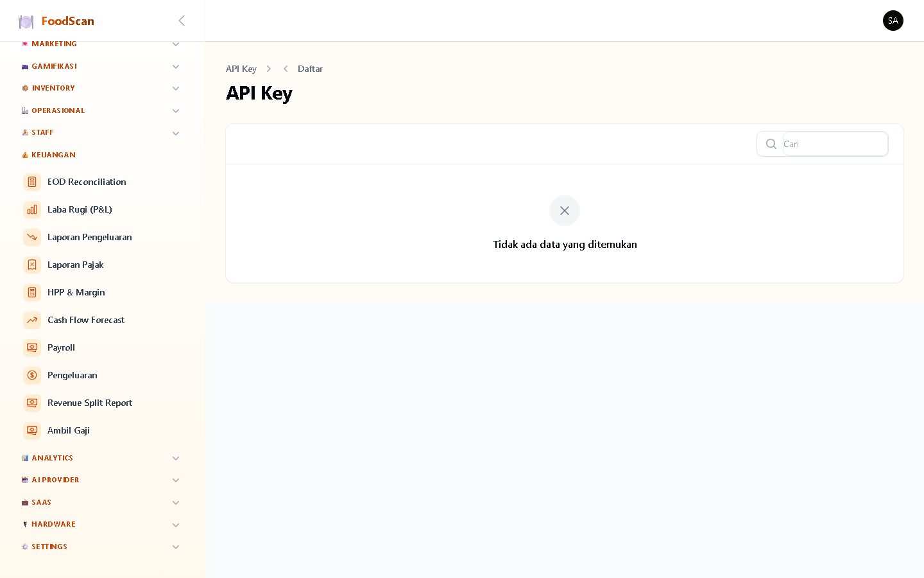Open Revenue Split Report menu item
The height and width of the screenshot is (578, 924).
102,403
